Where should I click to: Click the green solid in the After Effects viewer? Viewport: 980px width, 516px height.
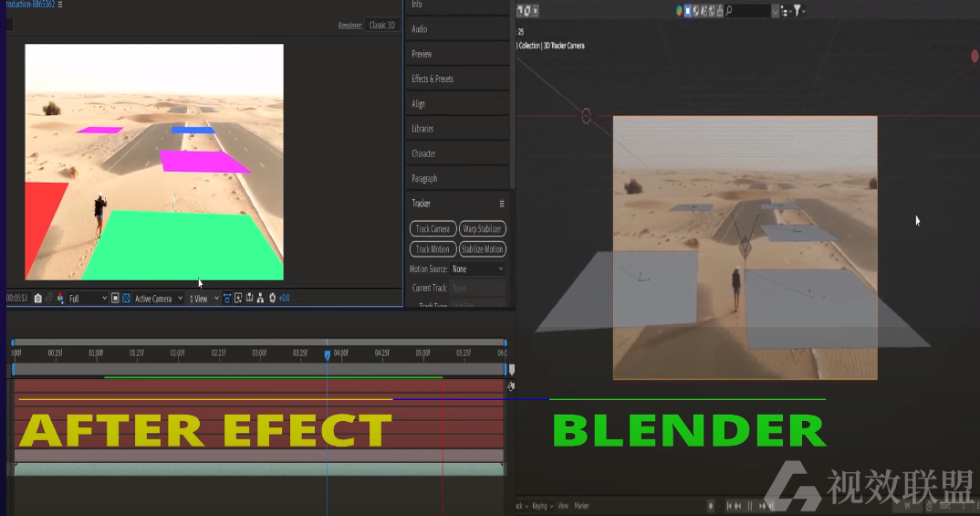tap(182, 246)
